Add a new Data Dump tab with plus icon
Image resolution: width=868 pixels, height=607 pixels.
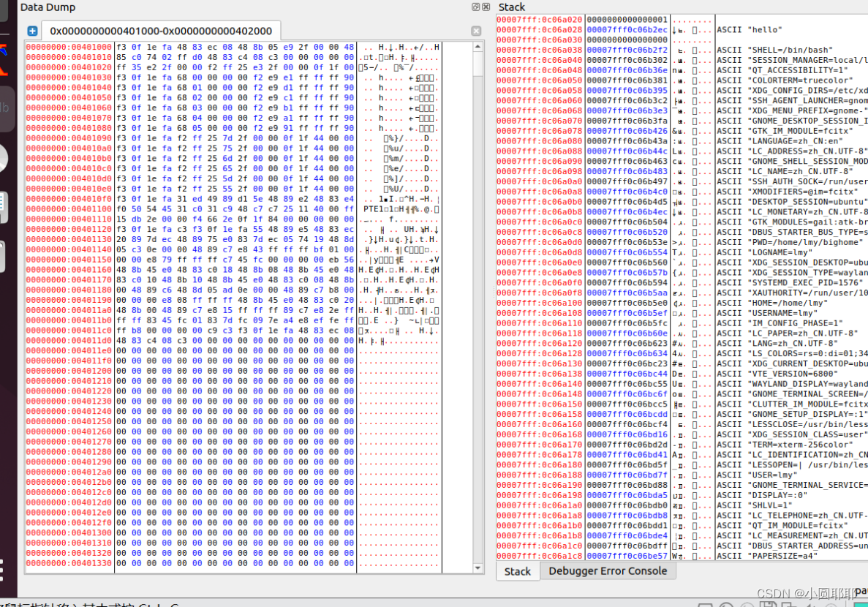click(x=32, y=31)
